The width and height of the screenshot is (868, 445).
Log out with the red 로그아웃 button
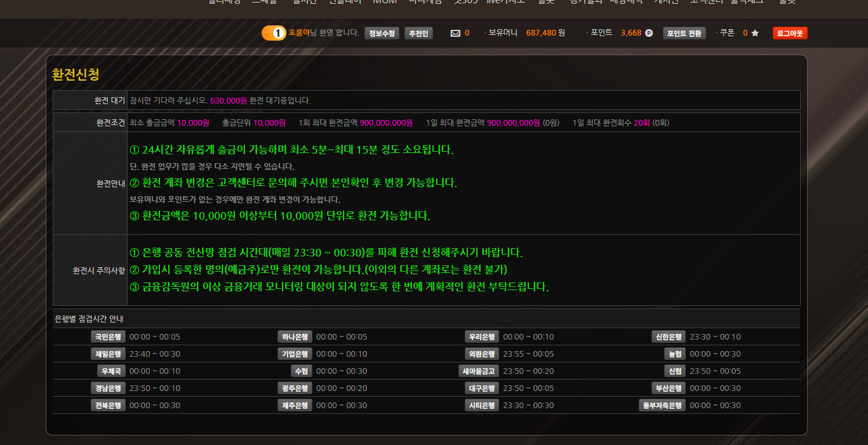click(x=790, y=33)
